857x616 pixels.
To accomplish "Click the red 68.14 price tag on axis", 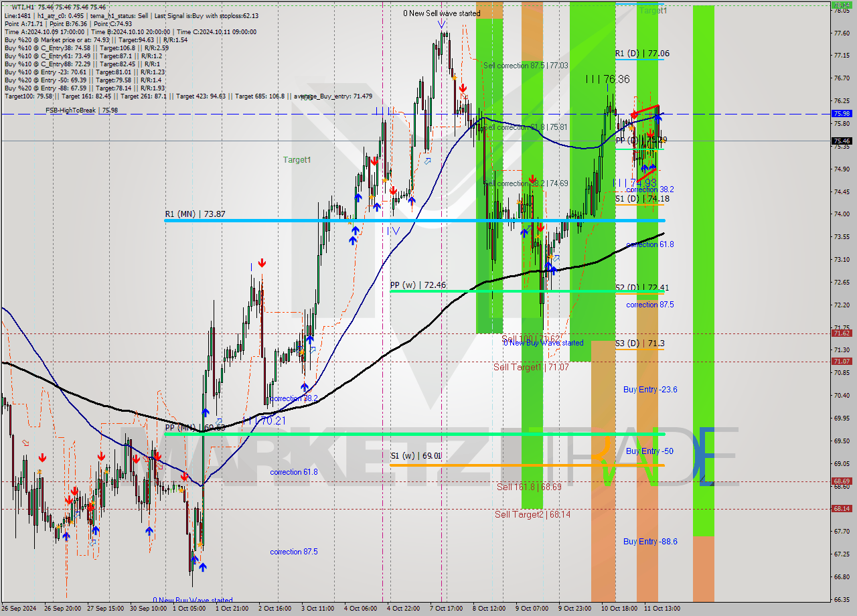I will click(x=842, y=508).
